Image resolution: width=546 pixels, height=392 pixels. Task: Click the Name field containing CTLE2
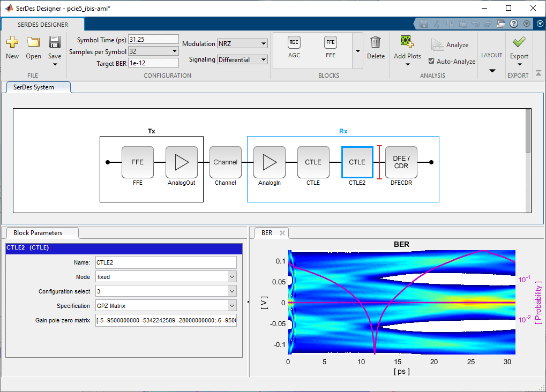click(x=166, y=262)
